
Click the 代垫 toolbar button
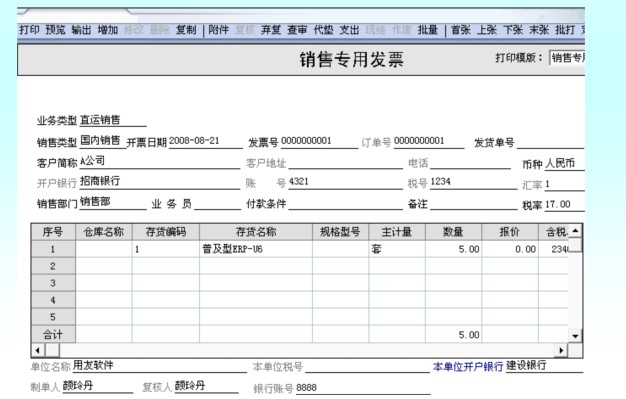[323, 30]
